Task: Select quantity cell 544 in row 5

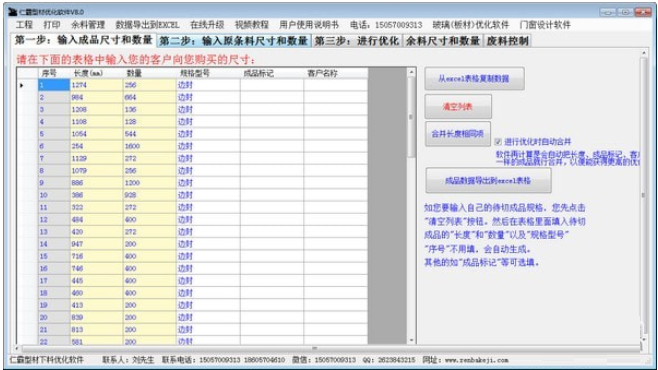Action: (x=150, y=134)
